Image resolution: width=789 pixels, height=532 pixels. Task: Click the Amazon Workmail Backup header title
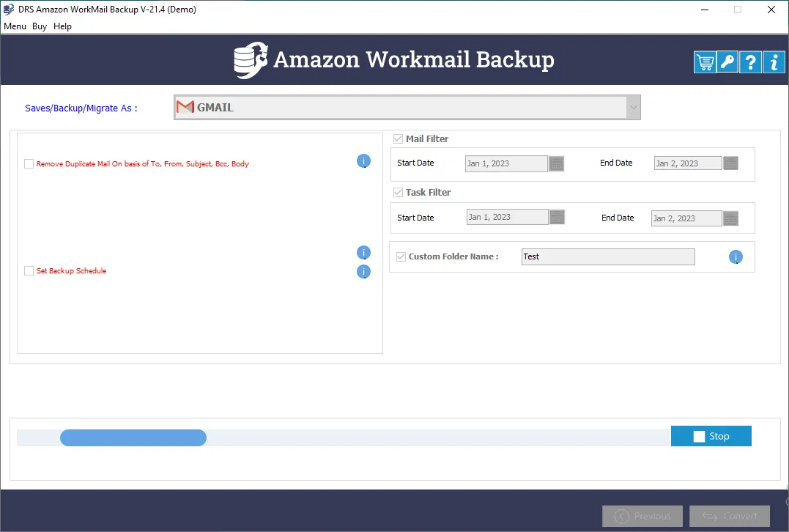coord(414,60)
